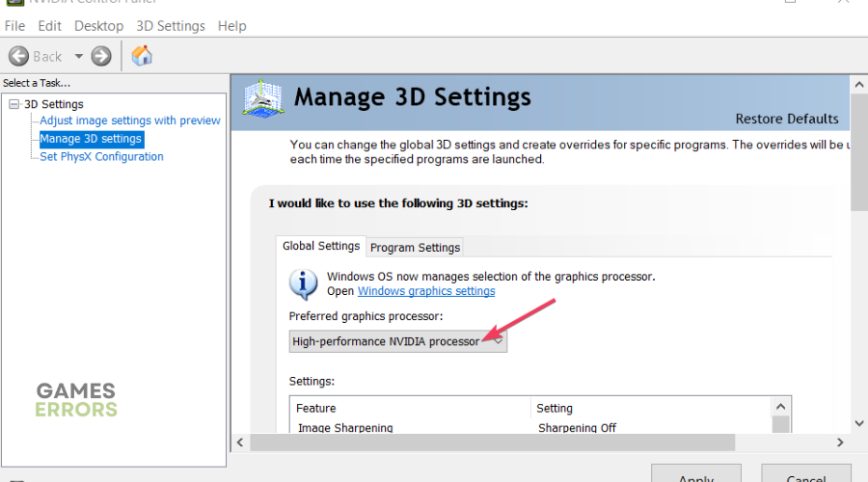Click the Back arrow icon
The width and height of the screenshot is (868, 482).
point(19,56)
